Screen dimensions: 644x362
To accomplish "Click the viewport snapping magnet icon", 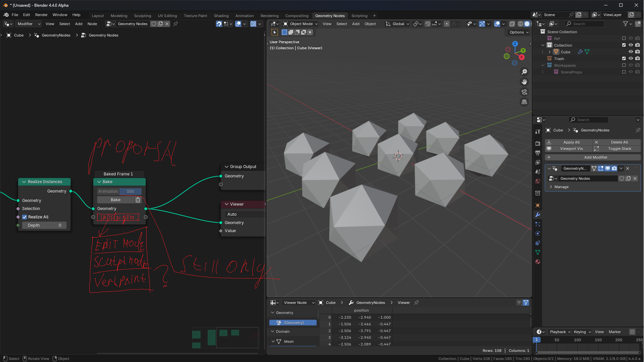I will coord(427,24).
